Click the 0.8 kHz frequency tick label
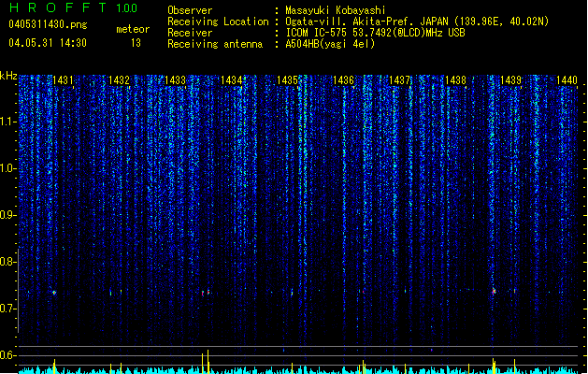This screenshot has height=374, width=588. (7, 262)
